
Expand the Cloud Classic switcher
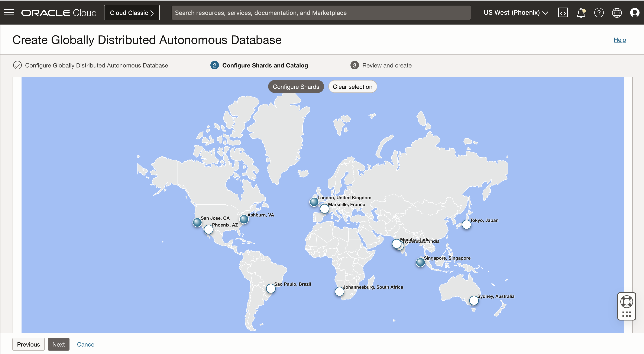(x=132, y=13)
